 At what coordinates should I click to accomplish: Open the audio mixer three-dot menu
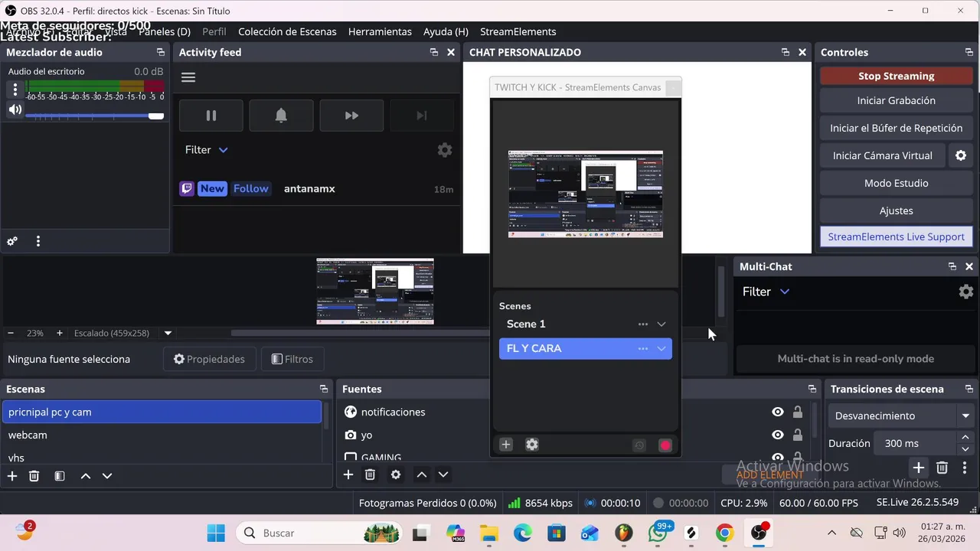(x=38, y=241)
